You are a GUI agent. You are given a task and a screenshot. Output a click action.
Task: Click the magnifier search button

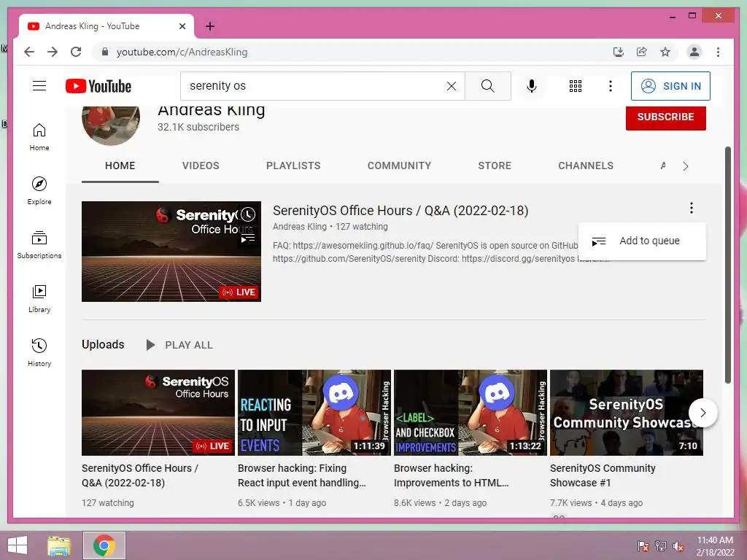pos(488,86)
